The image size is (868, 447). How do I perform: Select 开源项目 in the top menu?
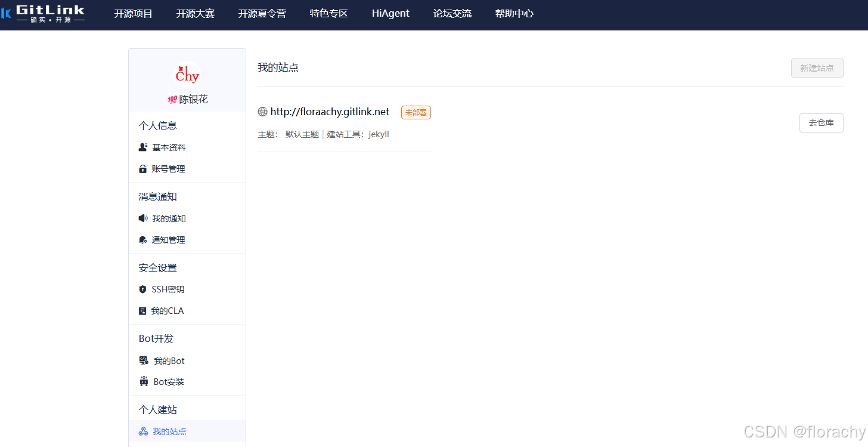pyautogui.click(x=132, y=13)
